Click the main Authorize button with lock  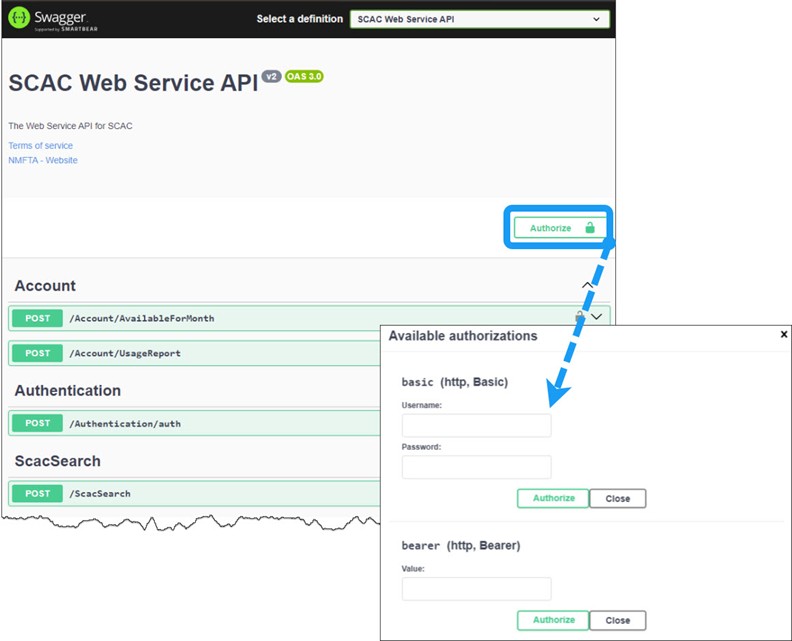[x=561, y=228]
